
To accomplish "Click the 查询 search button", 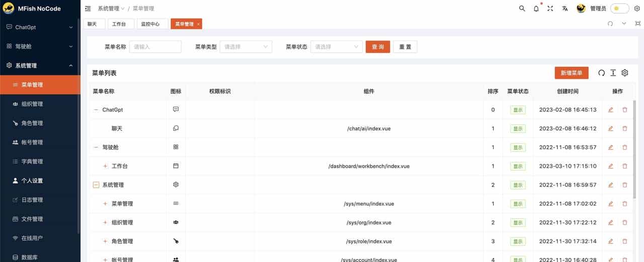I will (x=378, y=47).
